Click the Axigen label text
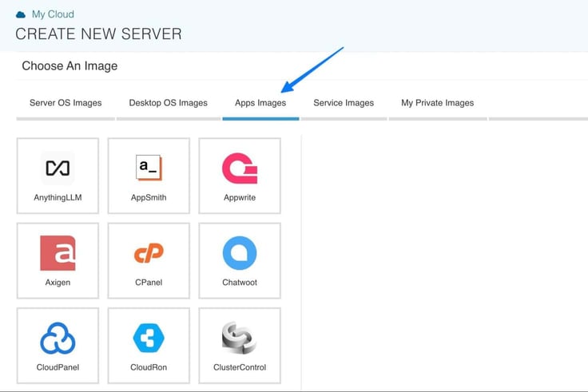The height and width of the screenshot is (392, 588). 58,283
